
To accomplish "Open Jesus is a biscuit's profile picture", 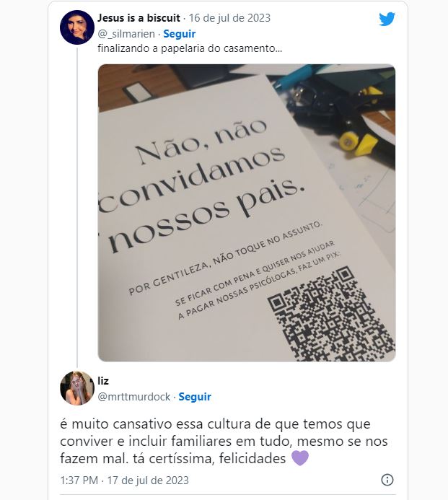I will click(77, 27).
